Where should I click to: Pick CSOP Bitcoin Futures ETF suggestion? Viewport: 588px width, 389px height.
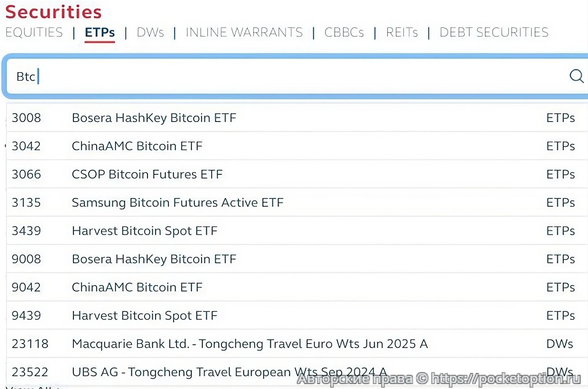(x=147, y=174)
